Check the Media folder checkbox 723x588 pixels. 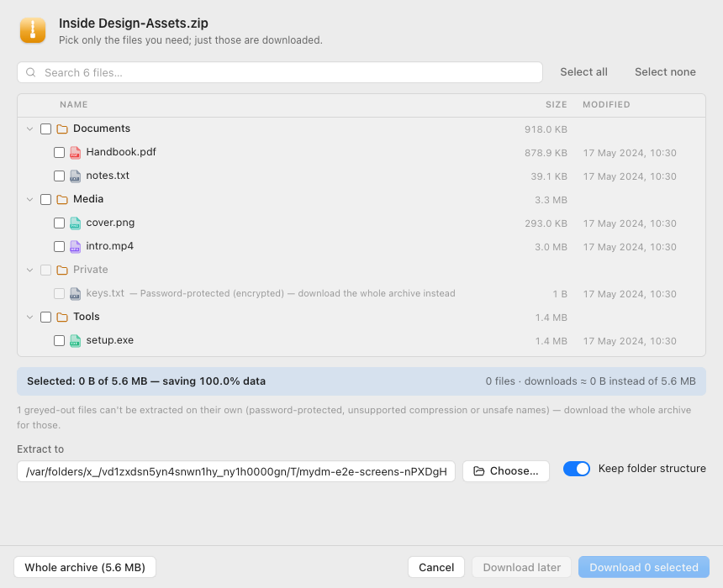pos(45,200)
